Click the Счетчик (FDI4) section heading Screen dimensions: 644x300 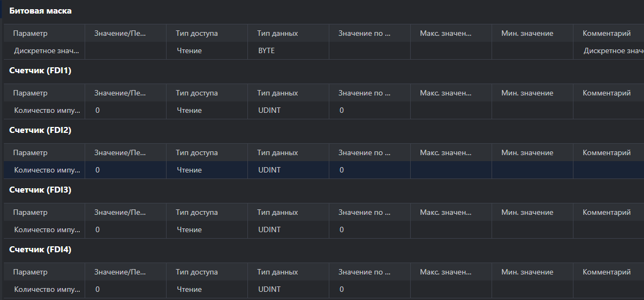tap(40, 250)
